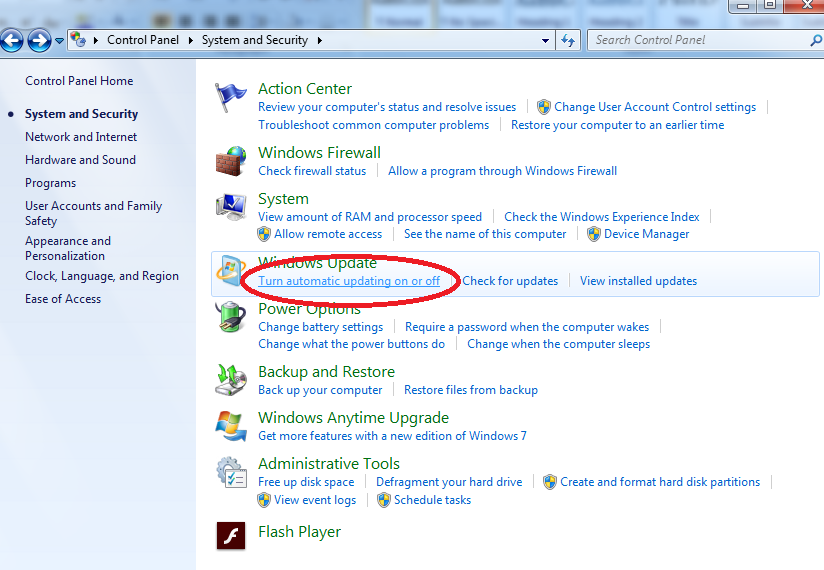Click View event logs

tap(315, 500)
